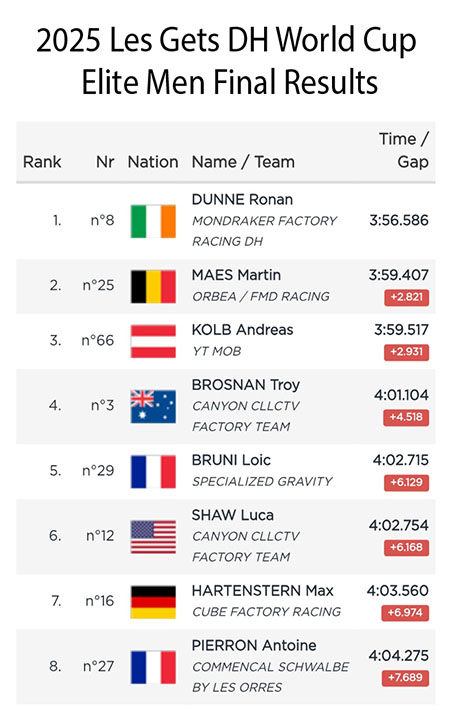The height and width of the screenshot is (710, 450).
Task: Open rider name MAES Martin
Action: pos(236,275)
